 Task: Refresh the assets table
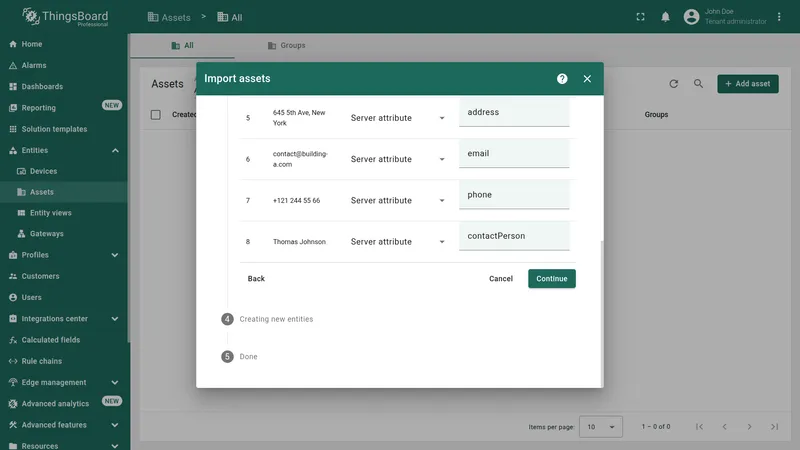coord(673,84)
